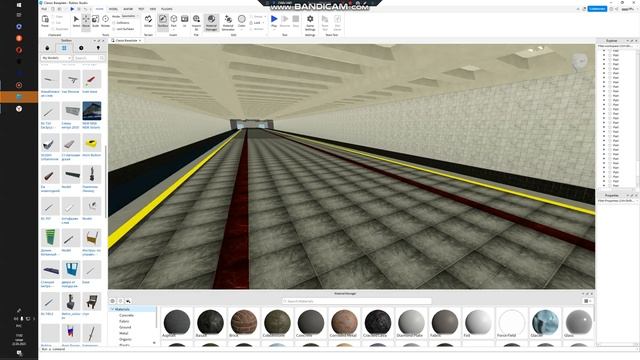Collapse the Materials tree node
The height and width of the screenshot is (360, 640).
112,309
